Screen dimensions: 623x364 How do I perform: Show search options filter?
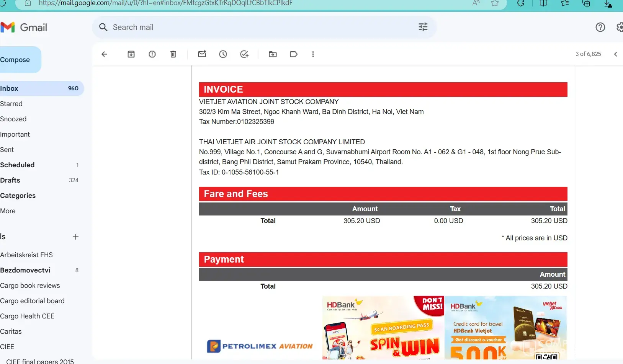pos(423,27)
